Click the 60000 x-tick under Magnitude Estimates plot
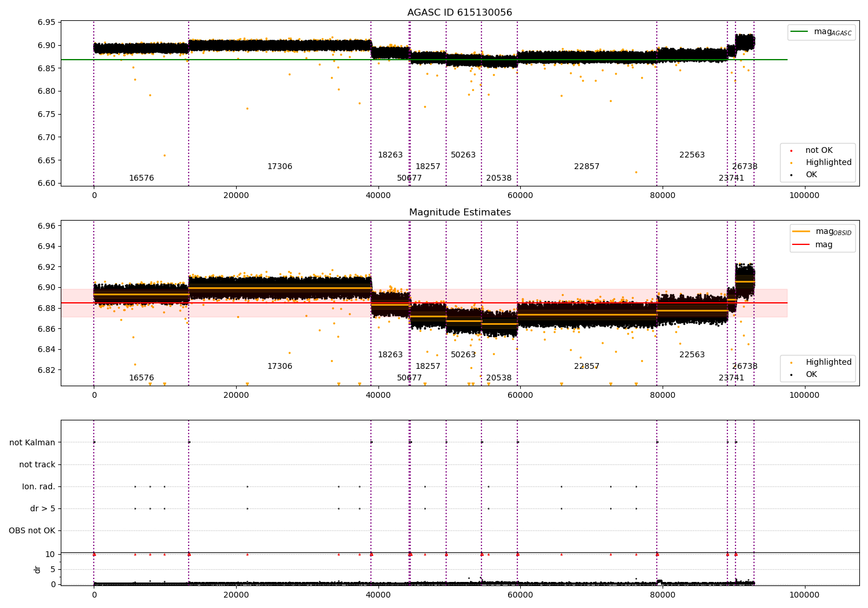Viewport: 868px width, 608px height. 520,395
